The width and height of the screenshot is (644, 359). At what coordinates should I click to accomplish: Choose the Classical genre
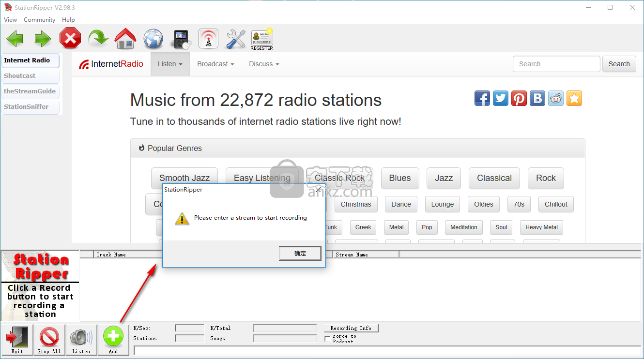point(494,178)
